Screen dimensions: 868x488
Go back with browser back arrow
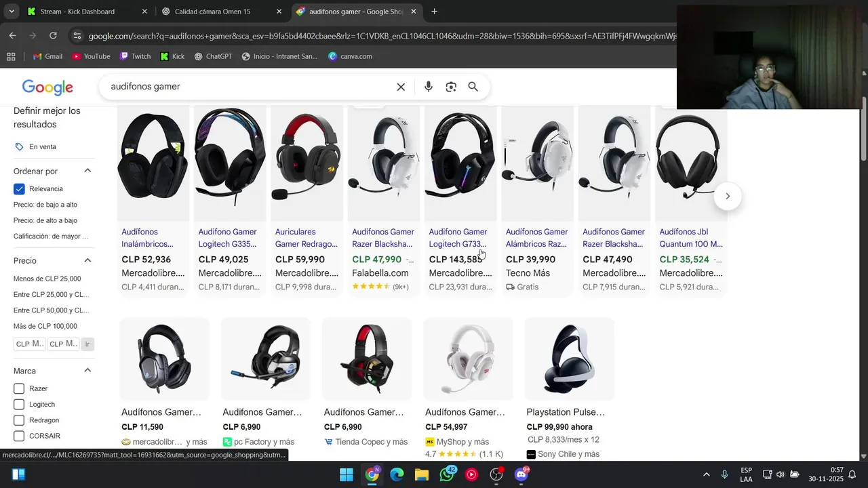click(x=12, y=35)
